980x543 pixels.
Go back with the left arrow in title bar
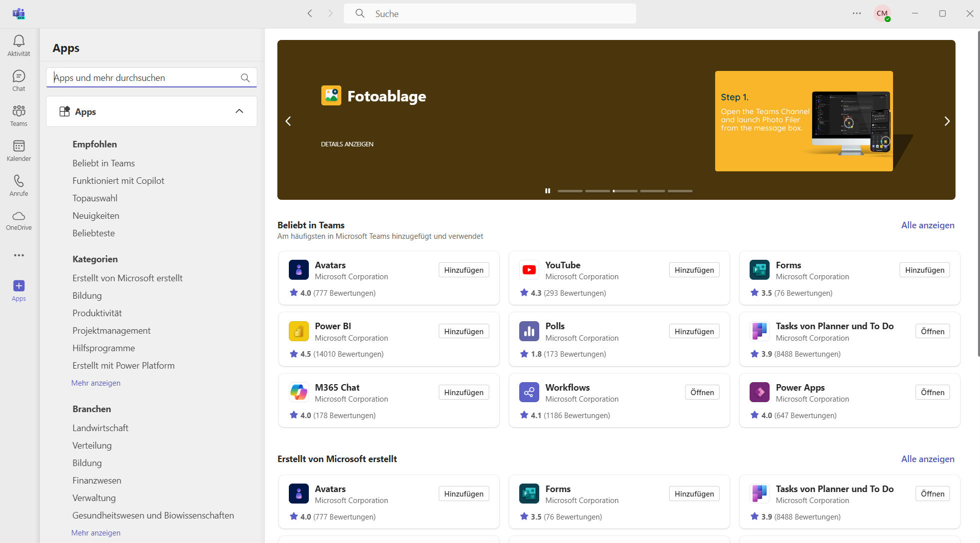[310, 13]
